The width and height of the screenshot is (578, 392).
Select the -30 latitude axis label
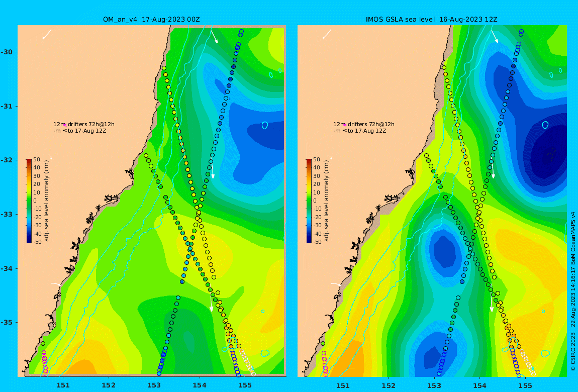coord(6,52)
